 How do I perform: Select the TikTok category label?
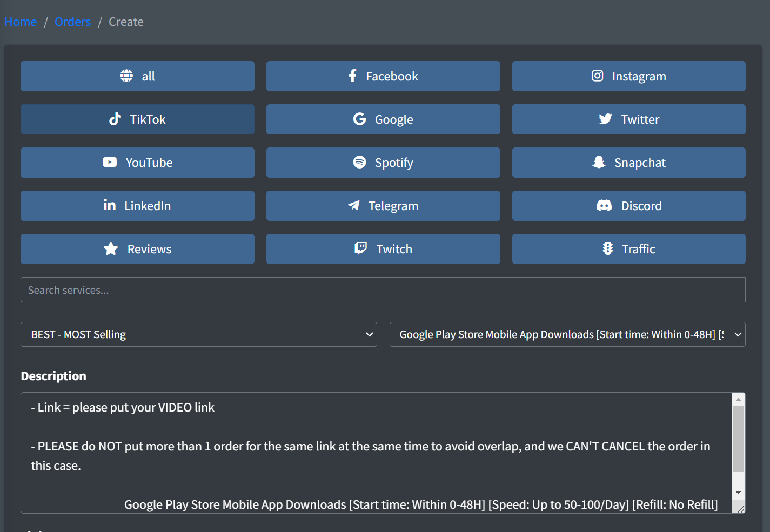click(148, 119)
